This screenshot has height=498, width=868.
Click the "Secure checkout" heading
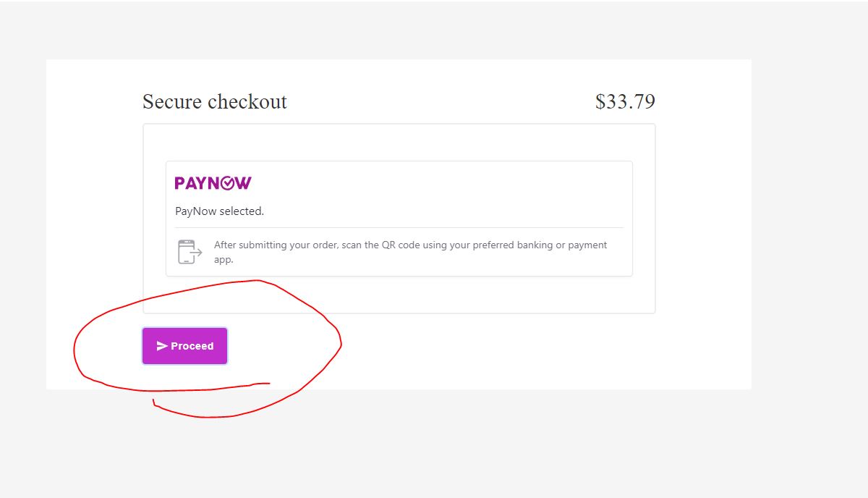click(x=215, y=101)
